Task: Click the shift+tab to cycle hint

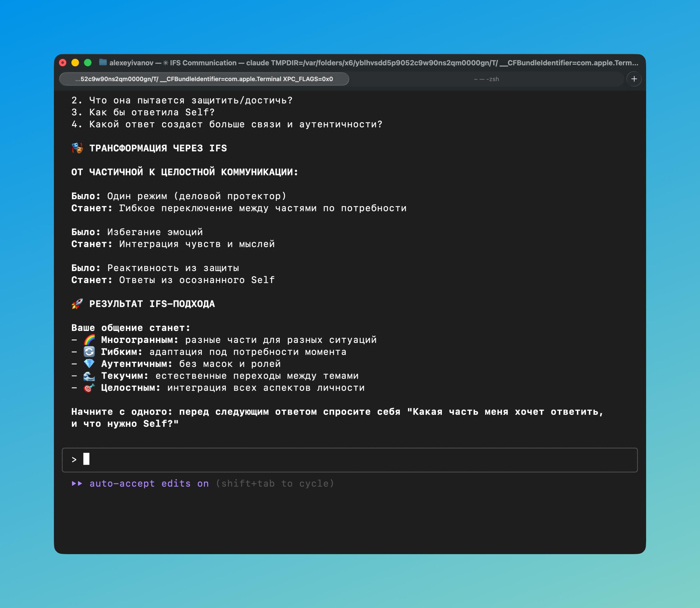Action: (x=275, y=483)
